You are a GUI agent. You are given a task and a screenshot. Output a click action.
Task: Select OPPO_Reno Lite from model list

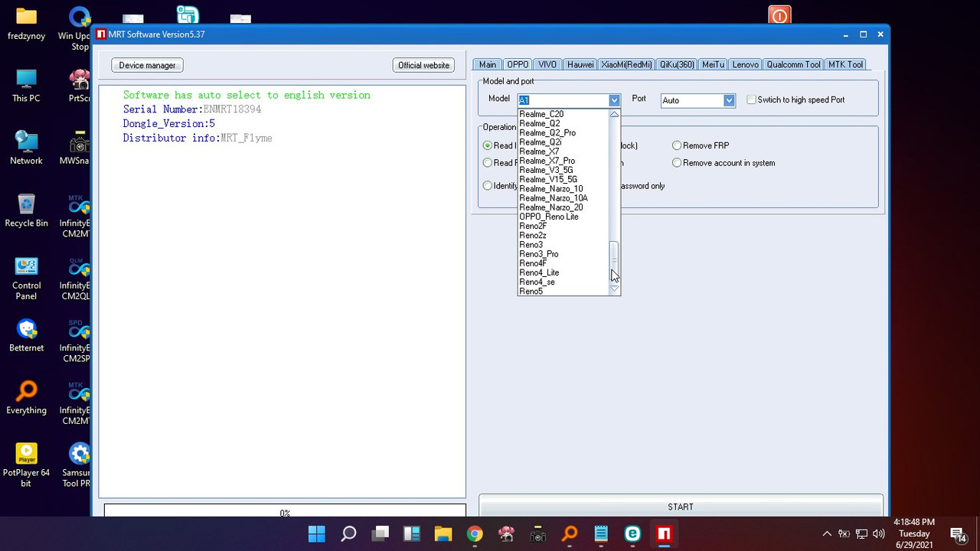click(563, 217)
